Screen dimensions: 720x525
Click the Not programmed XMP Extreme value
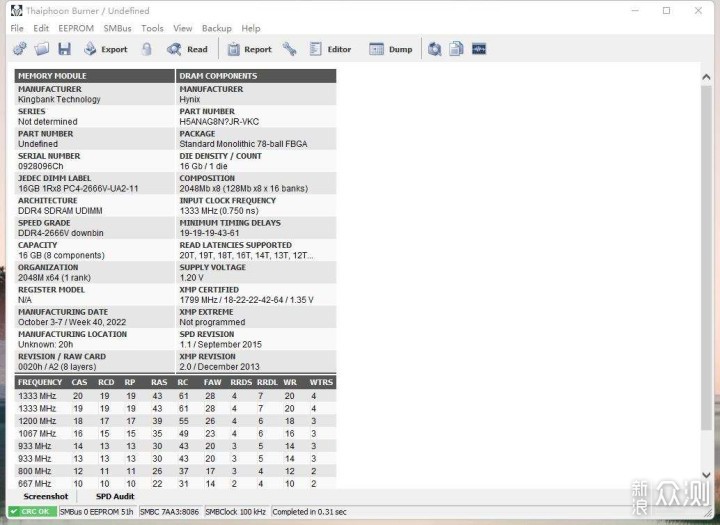pyautogui.click(x=212, y=322)
